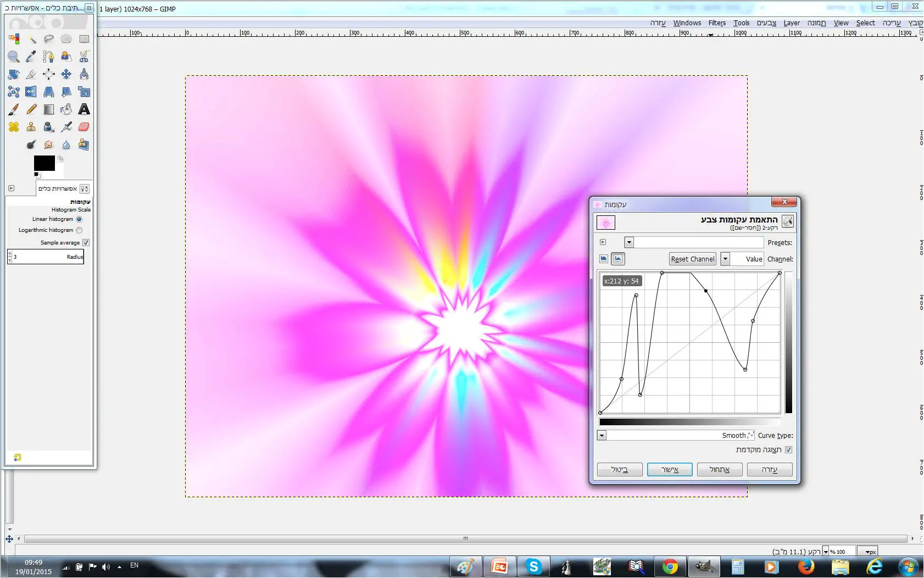Select the Paintbrush tool
924x578 pixels.
[14, 109]
